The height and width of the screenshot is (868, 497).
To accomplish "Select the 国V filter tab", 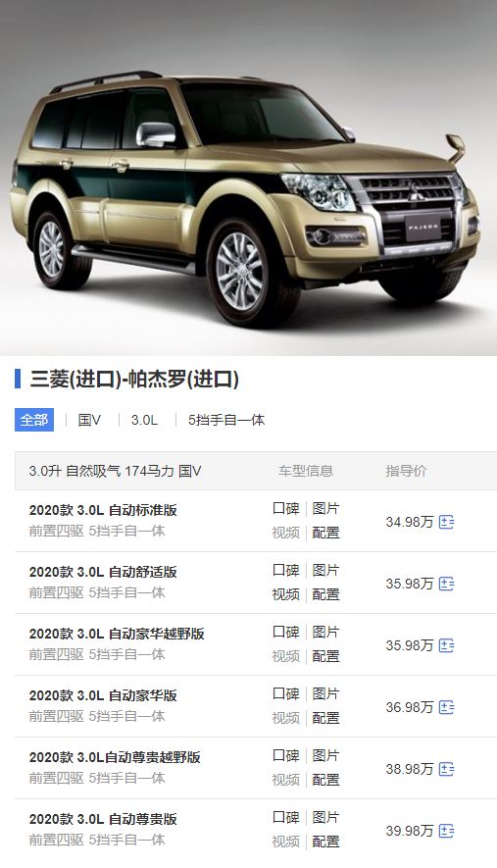I will tap(89, 420).
